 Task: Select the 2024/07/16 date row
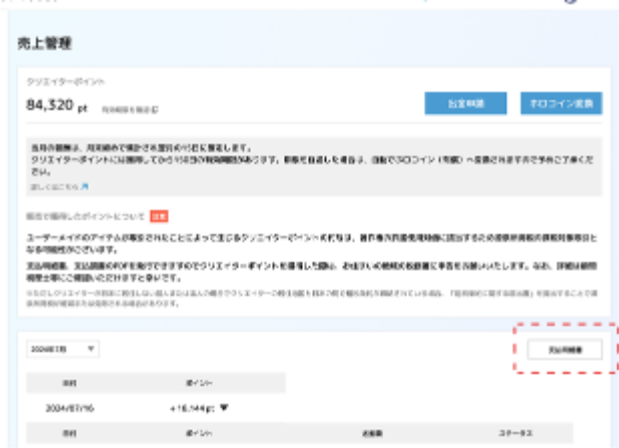click(x=70, y=407)
